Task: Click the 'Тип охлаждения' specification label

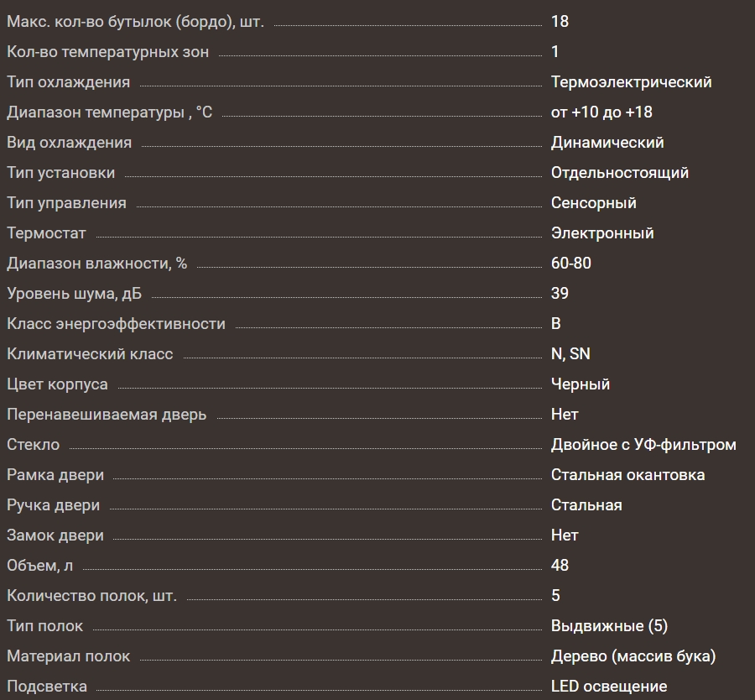Action: pyautogui.click(x=68, y=82)
